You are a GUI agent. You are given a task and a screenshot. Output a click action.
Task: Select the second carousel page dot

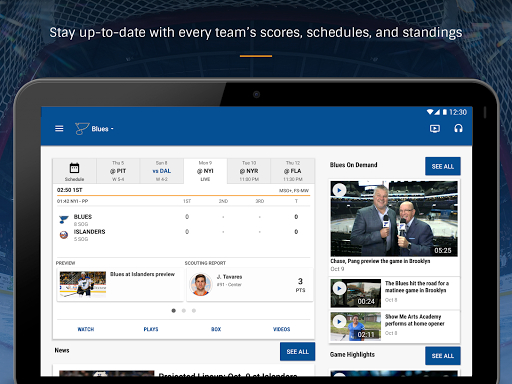pos(184,311)
